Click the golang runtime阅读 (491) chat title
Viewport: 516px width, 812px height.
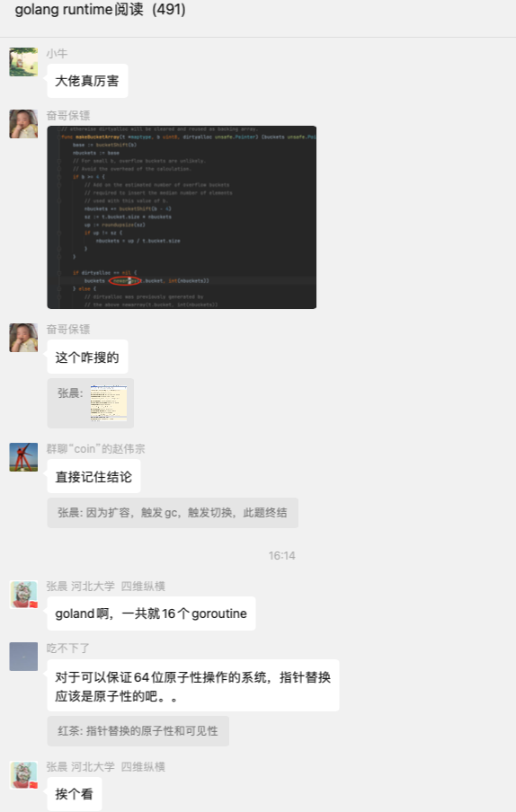(x=100, y=10)
